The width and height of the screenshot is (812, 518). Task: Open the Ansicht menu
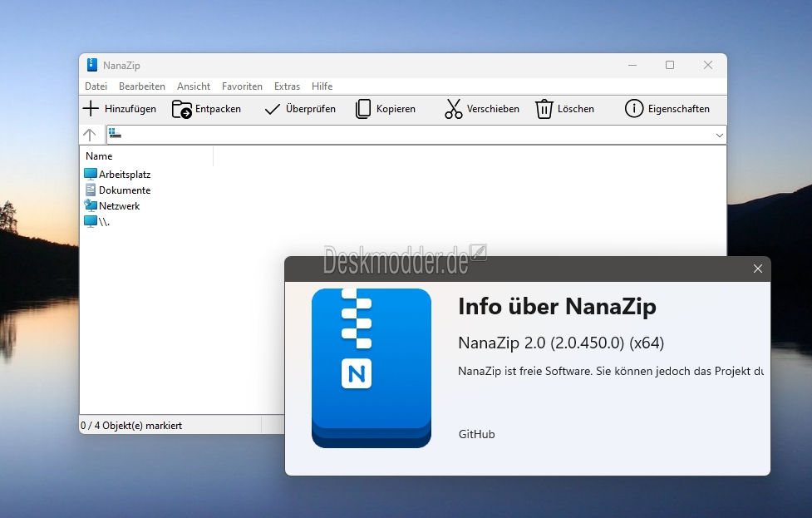point(194,86)
